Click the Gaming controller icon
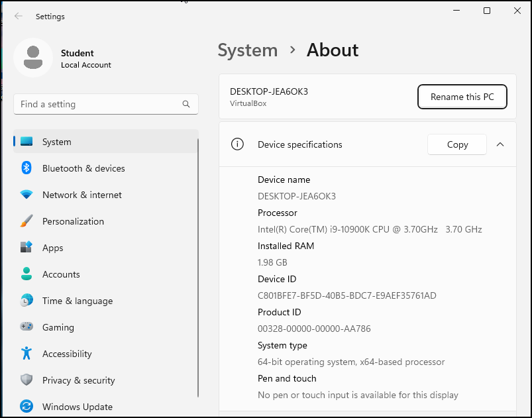 click(27, 327)
